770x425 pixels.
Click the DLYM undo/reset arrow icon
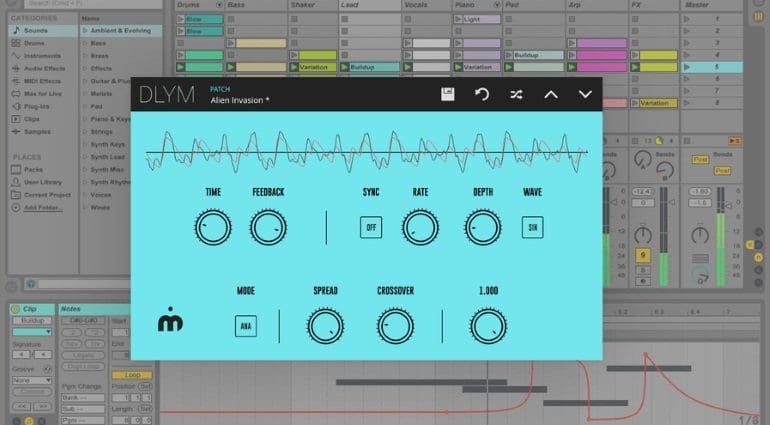pyautogui.click(x=482, y=94)
